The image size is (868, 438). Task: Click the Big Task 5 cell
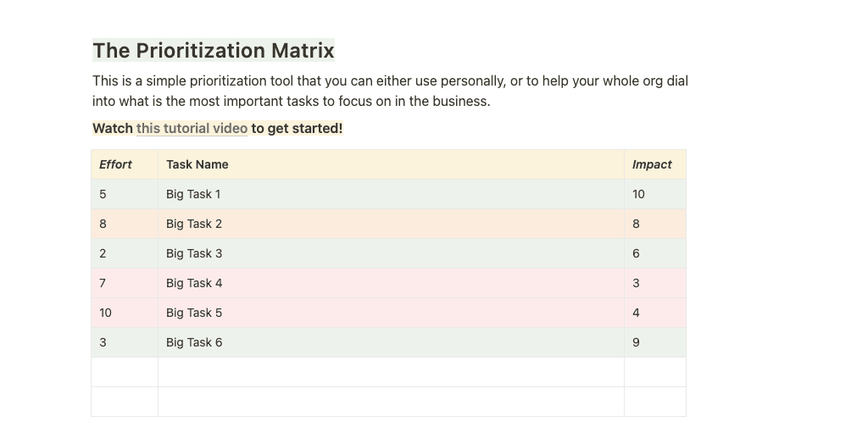click(194, 313)
